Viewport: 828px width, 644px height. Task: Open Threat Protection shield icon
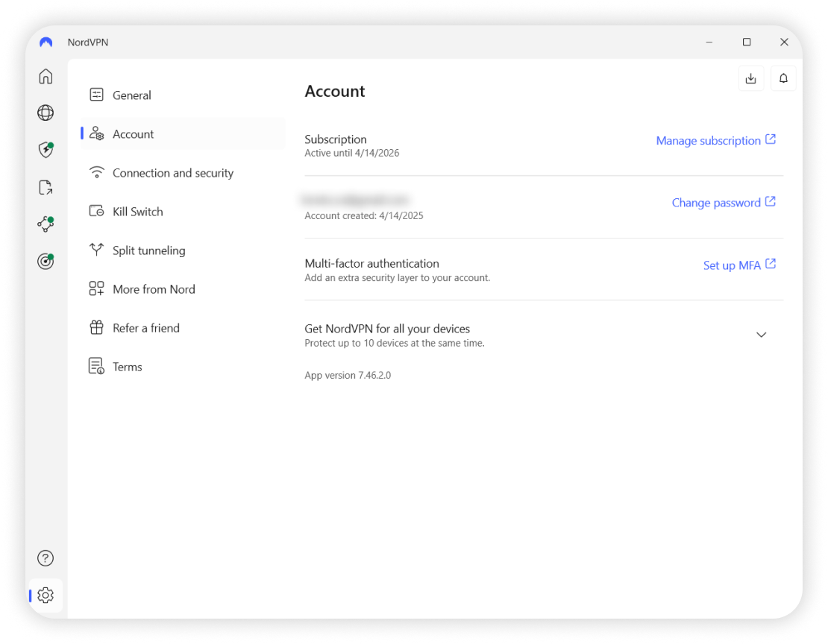click(46, 150)
